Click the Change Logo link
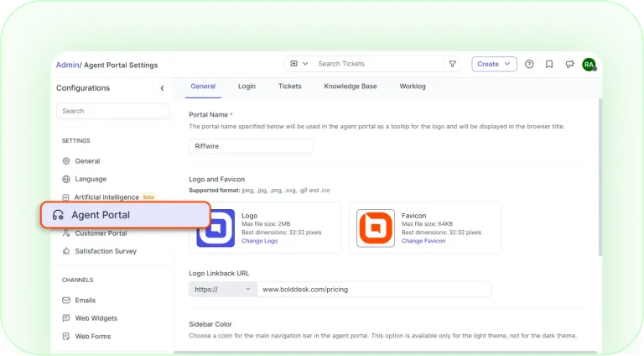 click(260, 241)
